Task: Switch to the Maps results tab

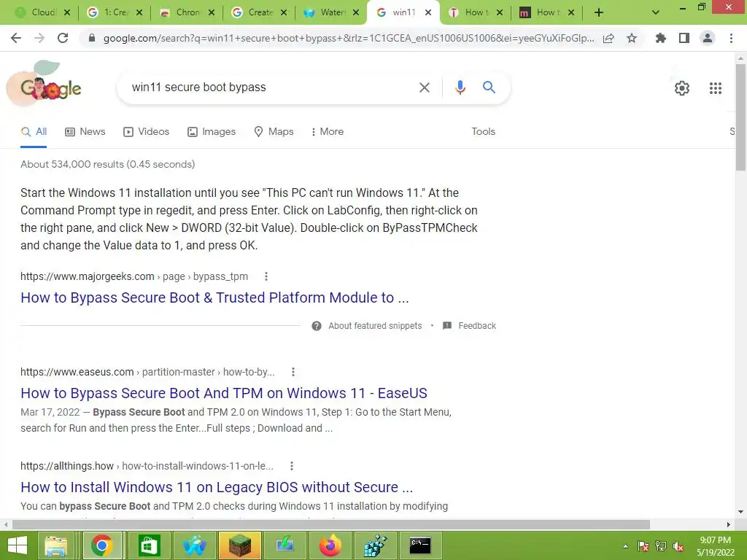Action: pyautogui.click(x=274, y=131)
